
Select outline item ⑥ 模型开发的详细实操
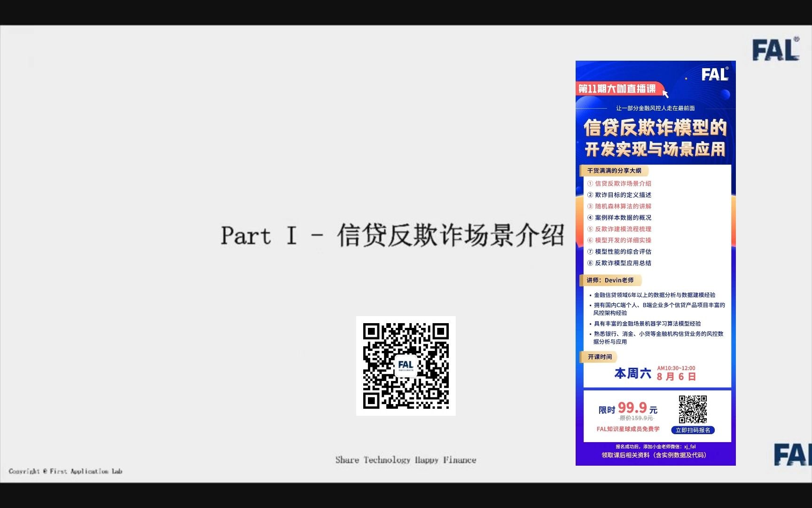coord(620,240)
